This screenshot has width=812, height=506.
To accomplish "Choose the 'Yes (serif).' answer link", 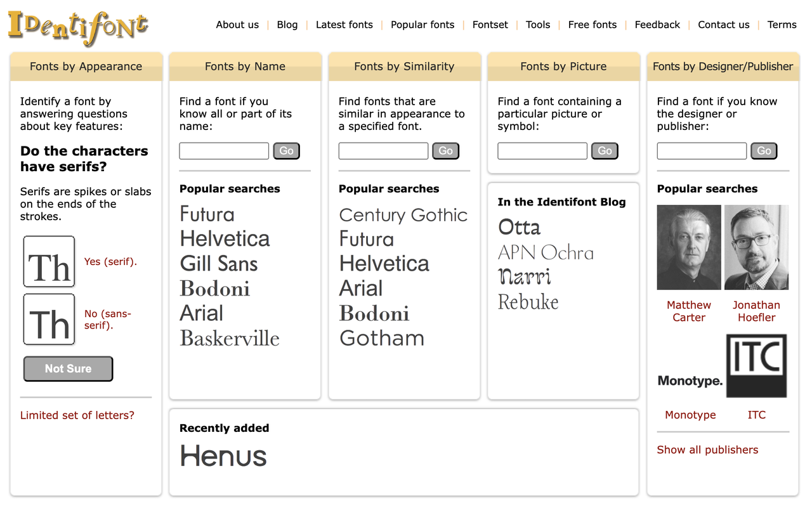I will [x=110, y=261].
